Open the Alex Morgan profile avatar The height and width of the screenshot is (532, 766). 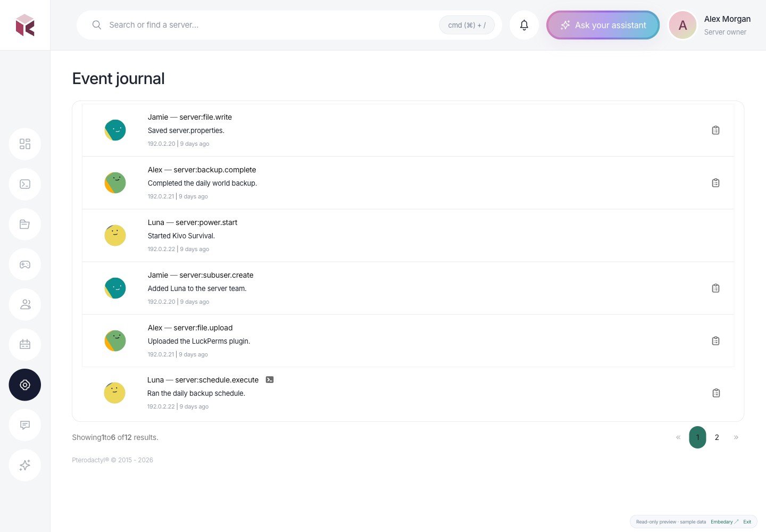(683, 25)
